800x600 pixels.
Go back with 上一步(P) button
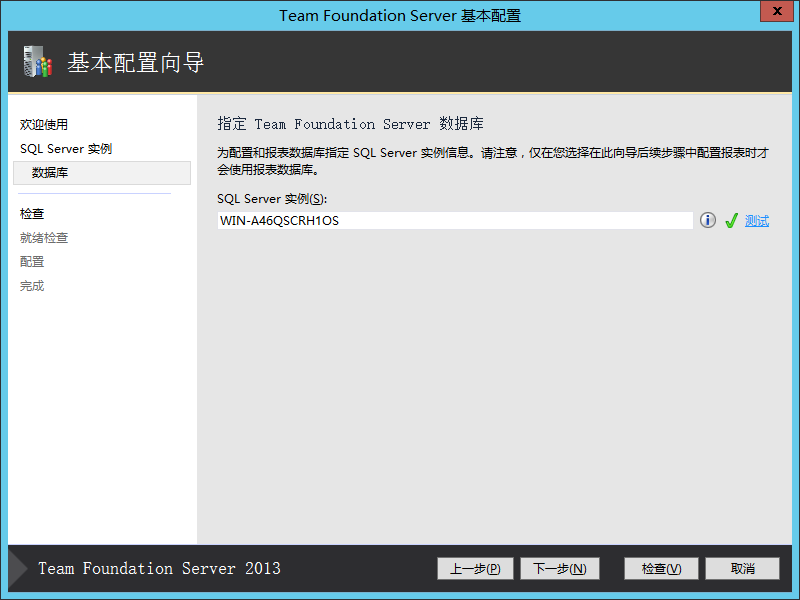pos(475,568)
